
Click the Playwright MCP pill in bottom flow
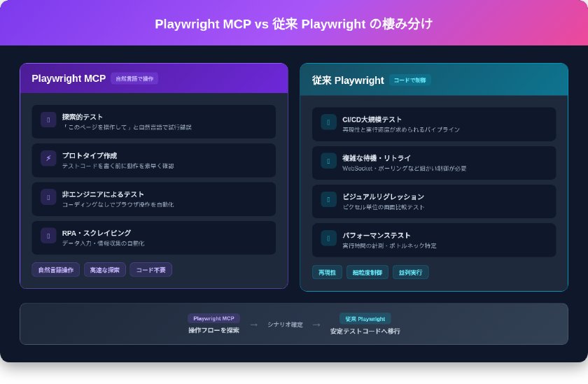pyautogui.click(x=213, y=318)
